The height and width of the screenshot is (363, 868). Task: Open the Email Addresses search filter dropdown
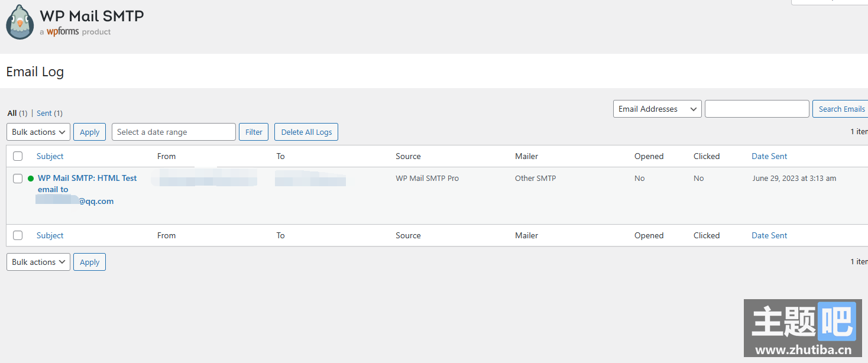point(658,109)
